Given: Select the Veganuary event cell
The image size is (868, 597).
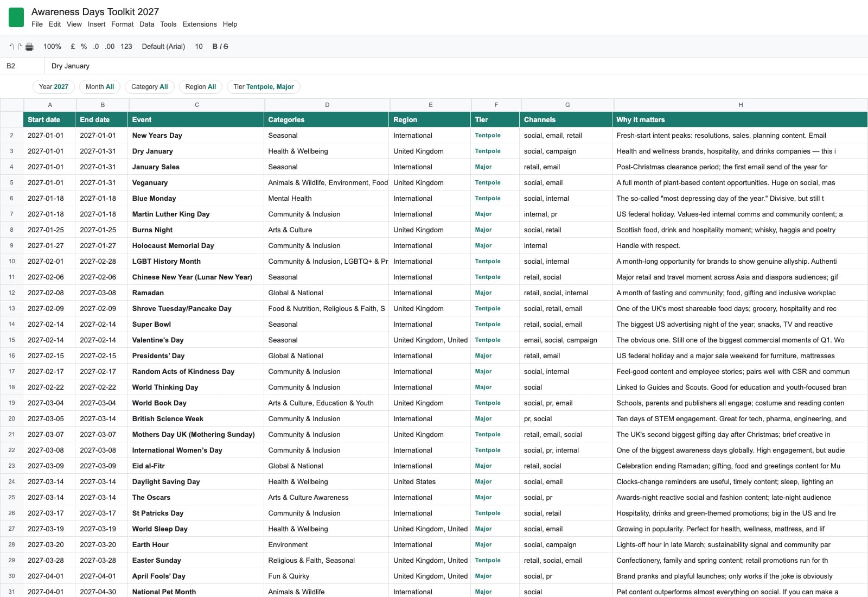Looking at the screenshot, I should 196,183.
